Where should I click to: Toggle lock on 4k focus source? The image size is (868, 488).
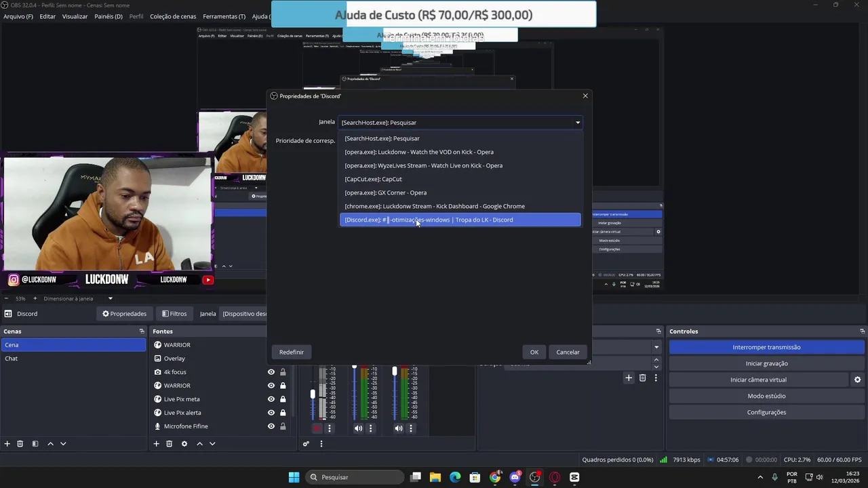coord(283,372)
